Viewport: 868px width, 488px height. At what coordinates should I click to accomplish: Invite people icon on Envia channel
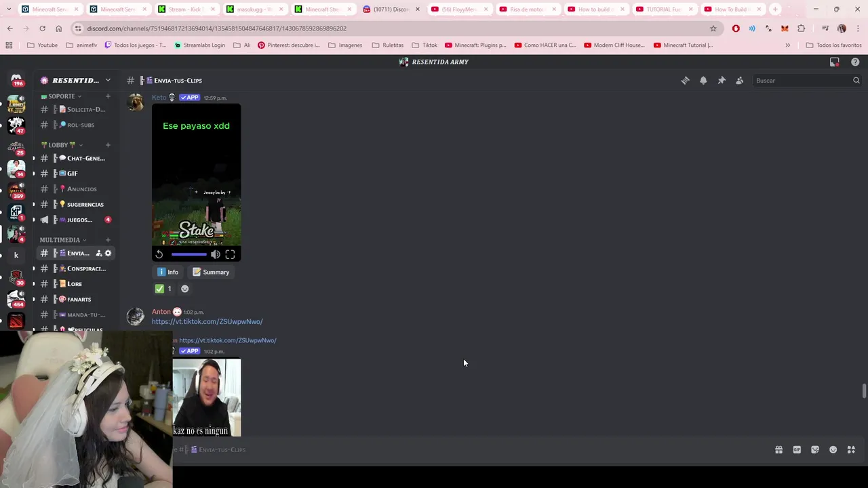(x=98, y=253)
